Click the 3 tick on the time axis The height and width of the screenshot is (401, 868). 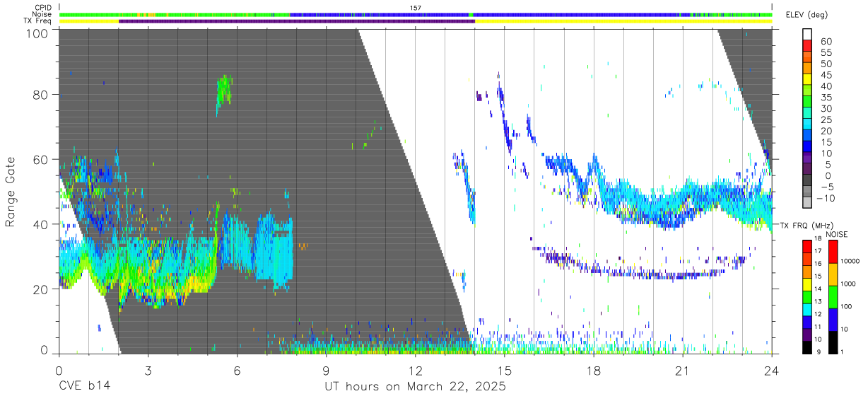[148, 371]
